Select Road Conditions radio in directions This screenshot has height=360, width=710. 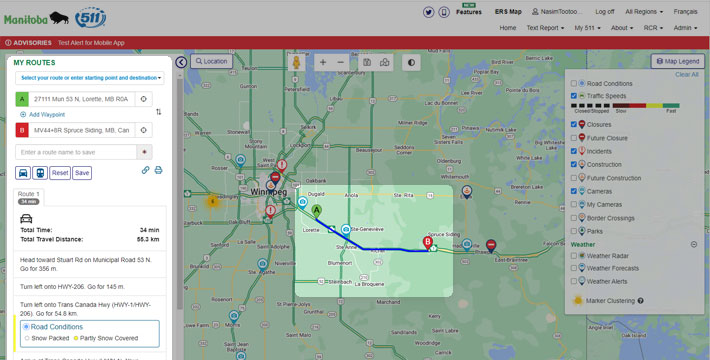click(26, 326)
